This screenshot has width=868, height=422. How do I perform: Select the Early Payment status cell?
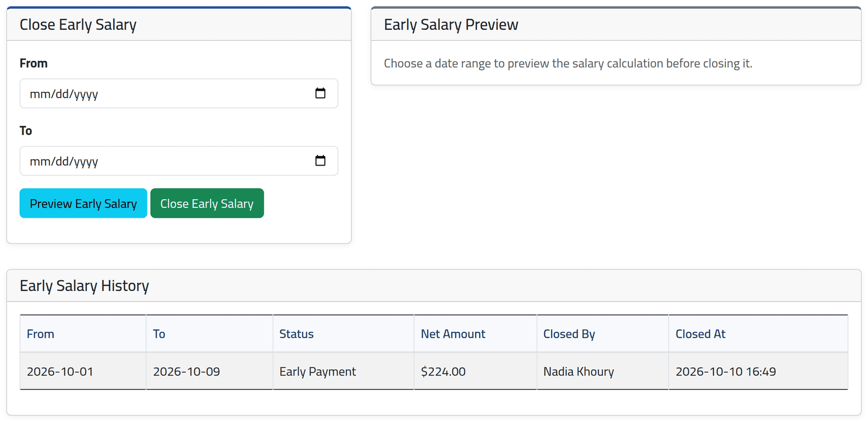coord(343,371)
